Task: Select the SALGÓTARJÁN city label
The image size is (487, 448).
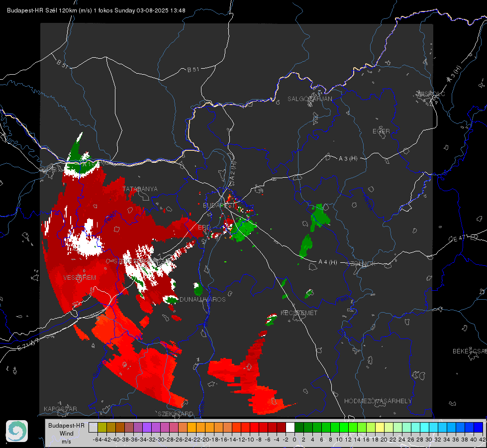Action: [x=309, y=99]
